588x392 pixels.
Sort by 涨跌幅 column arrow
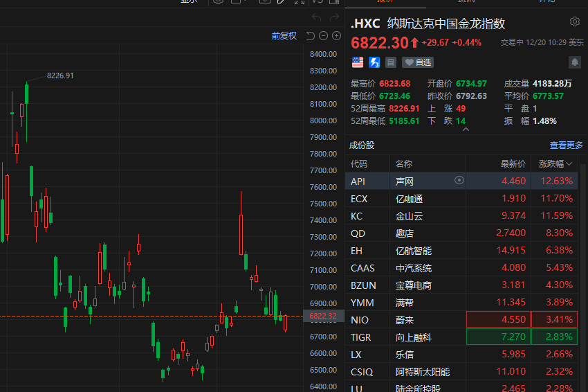[569, 164]
